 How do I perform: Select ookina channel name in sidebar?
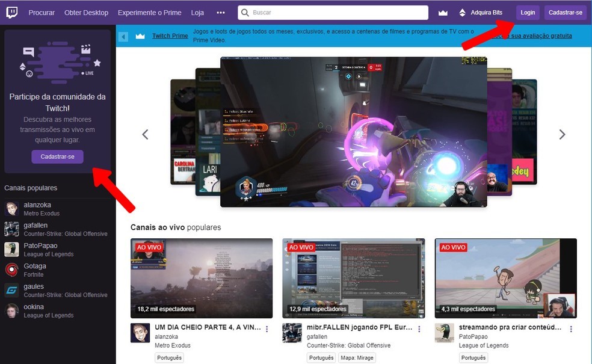tap(34, 307)
